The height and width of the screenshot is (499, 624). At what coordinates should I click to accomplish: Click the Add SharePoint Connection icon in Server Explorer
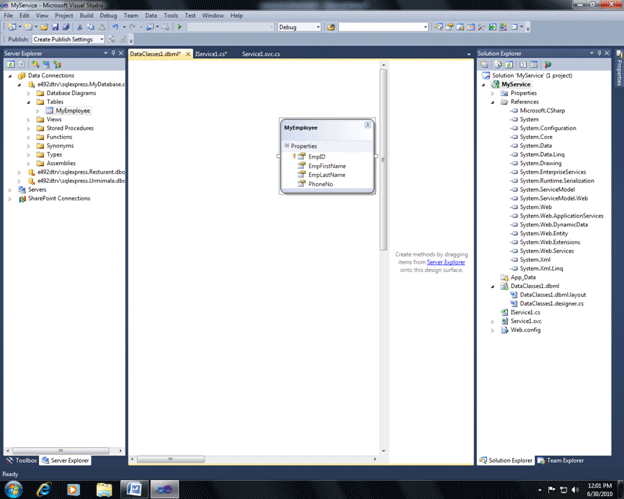pos(57,64)
